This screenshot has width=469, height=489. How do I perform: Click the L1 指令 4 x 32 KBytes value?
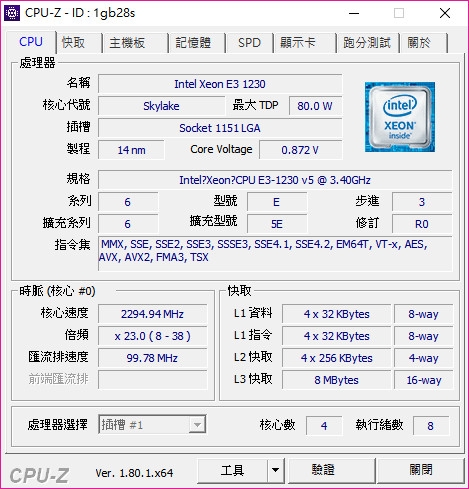[336, 336]
